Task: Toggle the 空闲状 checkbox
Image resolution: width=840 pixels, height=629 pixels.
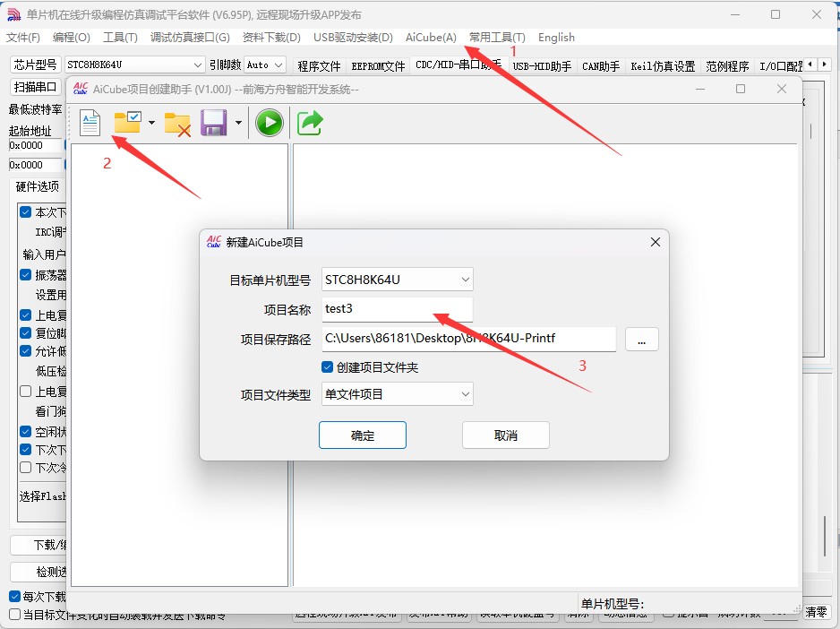Action: click(25, 431)
